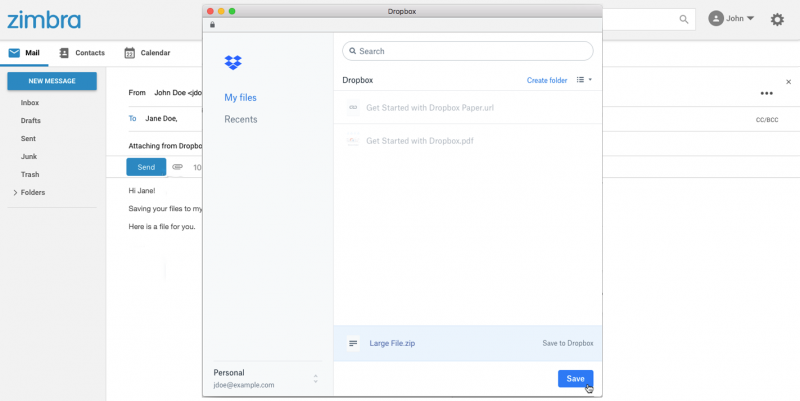Open the Trash folder
This screenshot has width=800, height=401.
click(30, 174)
